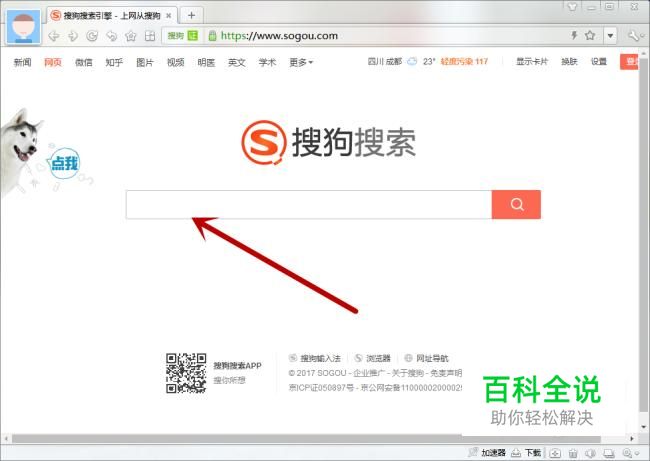Click the red login button
Viewport: 650px width, 461px height.
[x=629, y=61]
